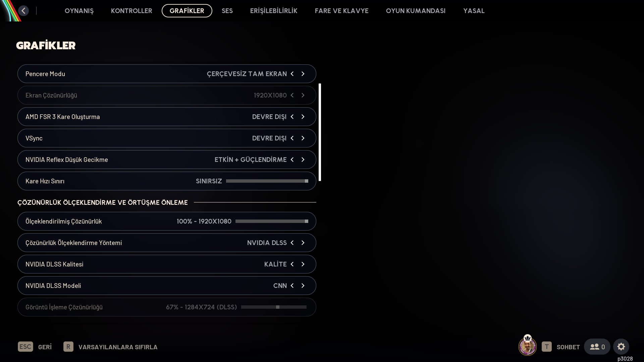The width and height of the screenshot is (644, 362).
Task: Click previous arrow for NVIDIA DLSS Modeli
Action: (x=292, y=286)
